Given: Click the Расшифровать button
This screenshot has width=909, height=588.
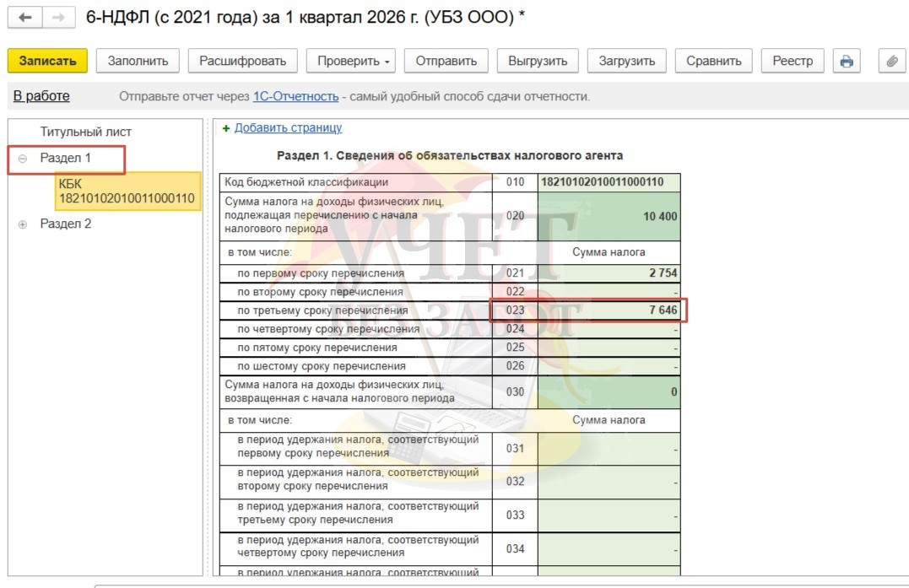Looking at the screenshot, I should click(242, 61).
